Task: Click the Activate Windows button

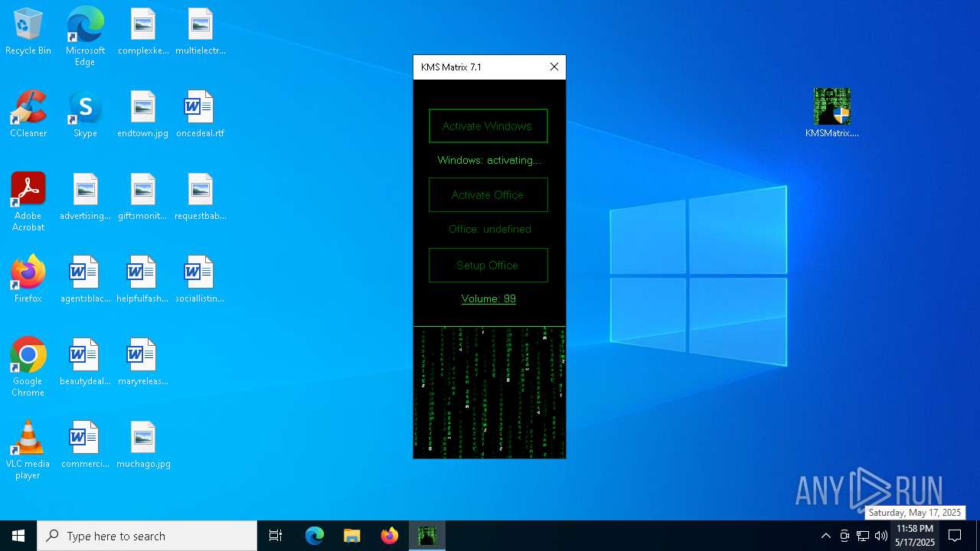Action: click(488, 126)
